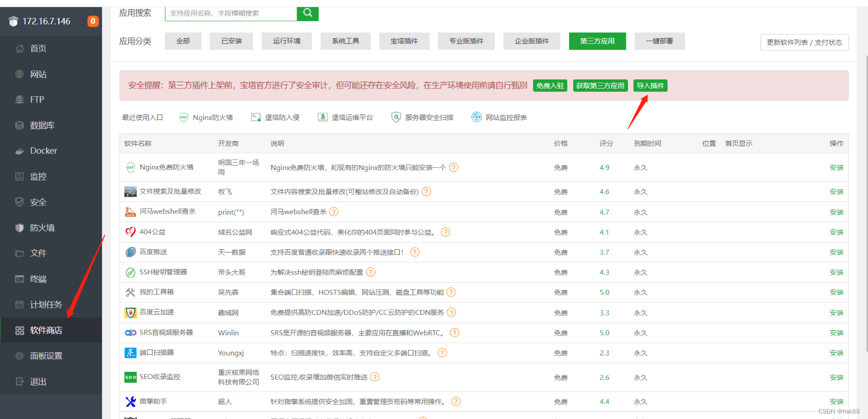Select the 已安装 category tab
Screen dimensions: 868x419
click(231, 41)
